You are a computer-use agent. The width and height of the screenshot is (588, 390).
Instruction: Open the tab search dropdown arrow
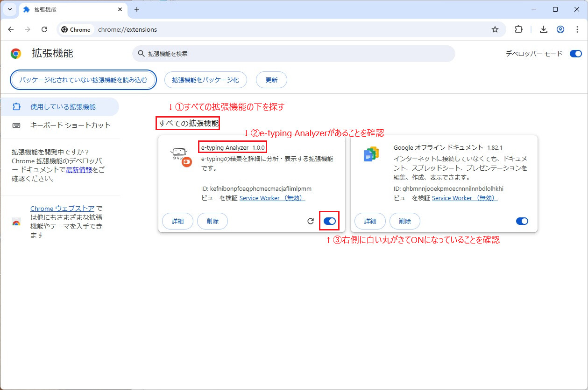pos(9,9)
